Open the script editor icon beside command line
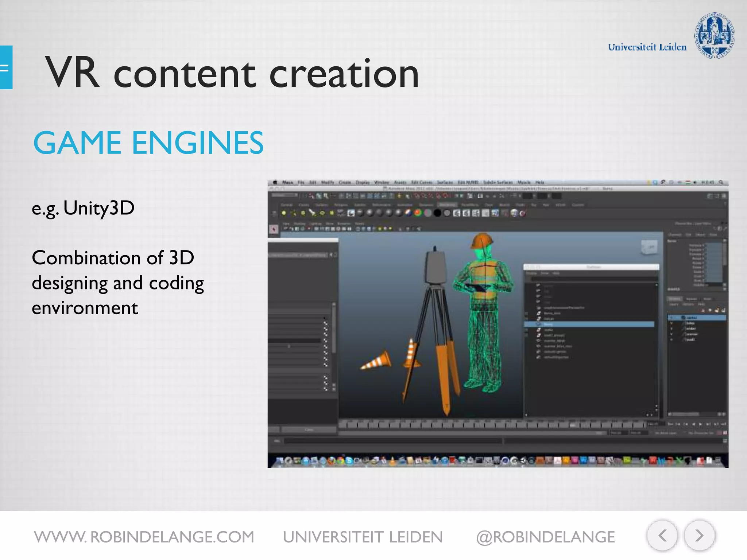 [x=725, y=441]
